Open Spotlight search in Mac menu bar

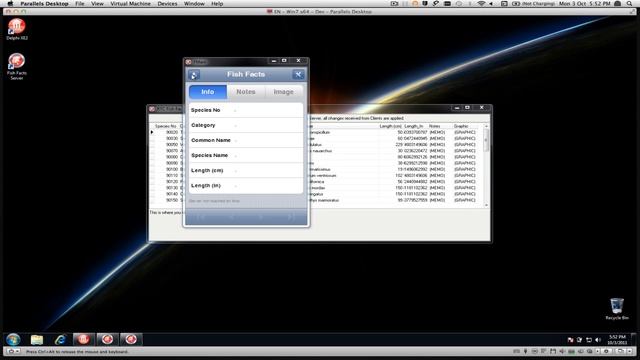coord(630,4)
